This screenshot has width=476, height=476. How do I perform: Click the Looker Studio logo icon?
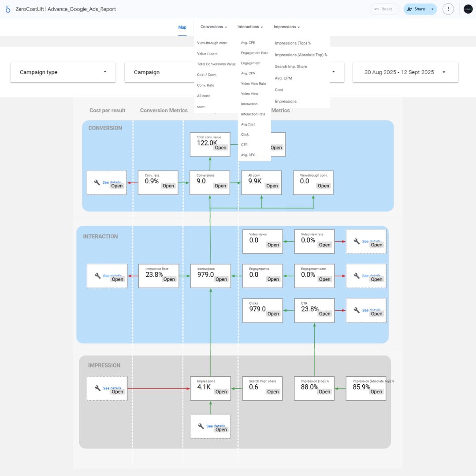pyautogui.click(x=8, y=9)
